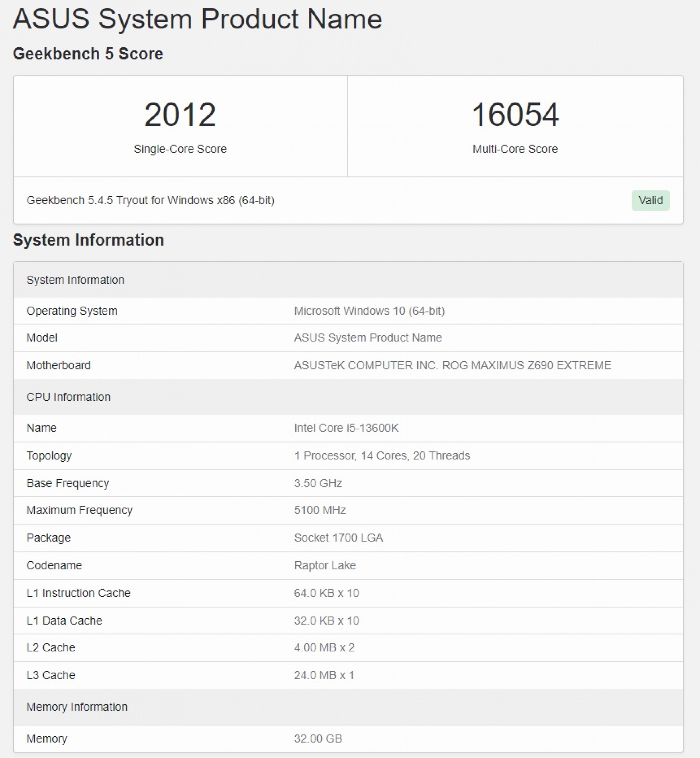Select the 4.00 MB x 2 value
The height and width of the screenshot is (758, 700).
(324, 648)
